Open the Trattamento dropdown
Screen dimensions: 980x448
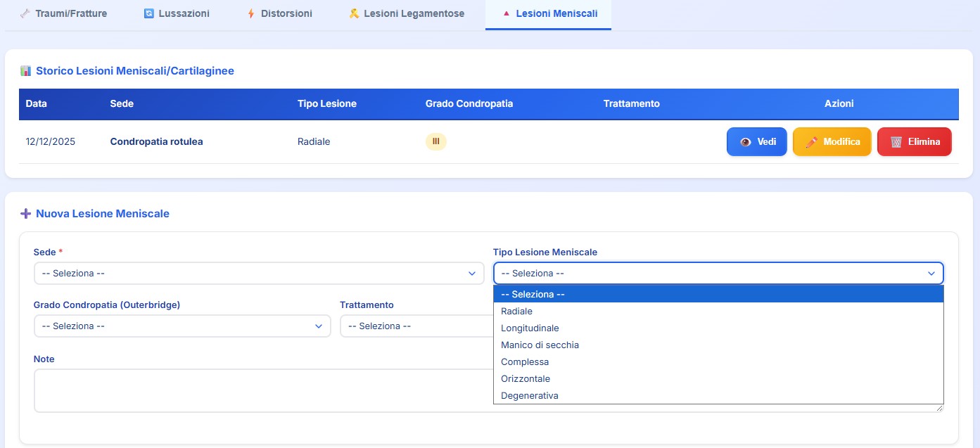click(415, 326)
